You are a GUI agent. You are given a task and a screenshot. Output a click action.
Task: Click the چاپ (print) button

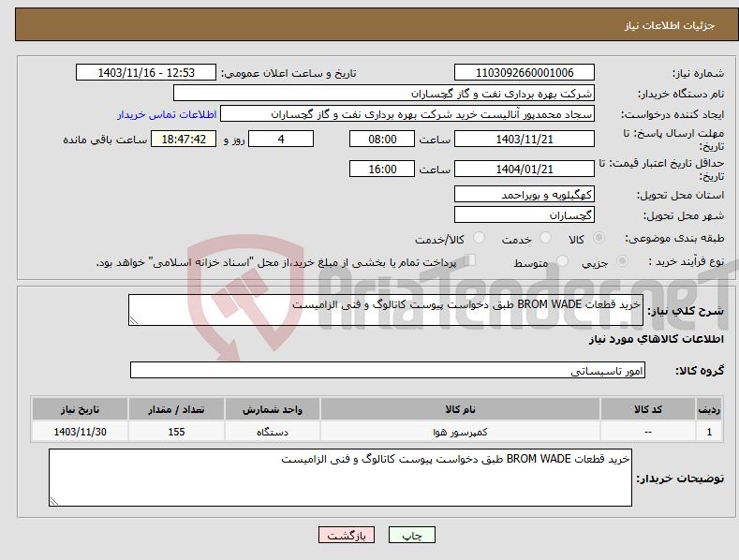(x=411, y=535)
